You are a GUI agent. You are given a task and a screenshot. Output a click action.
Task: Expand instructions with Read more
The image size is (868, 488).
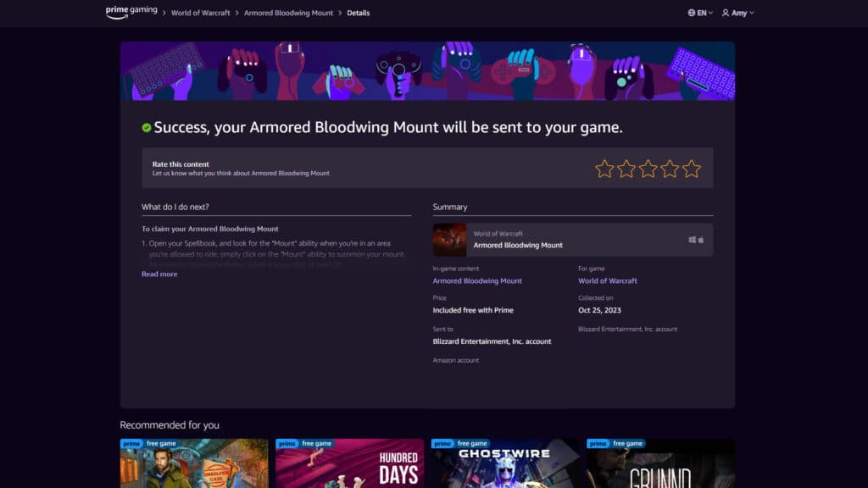[159, 274]
